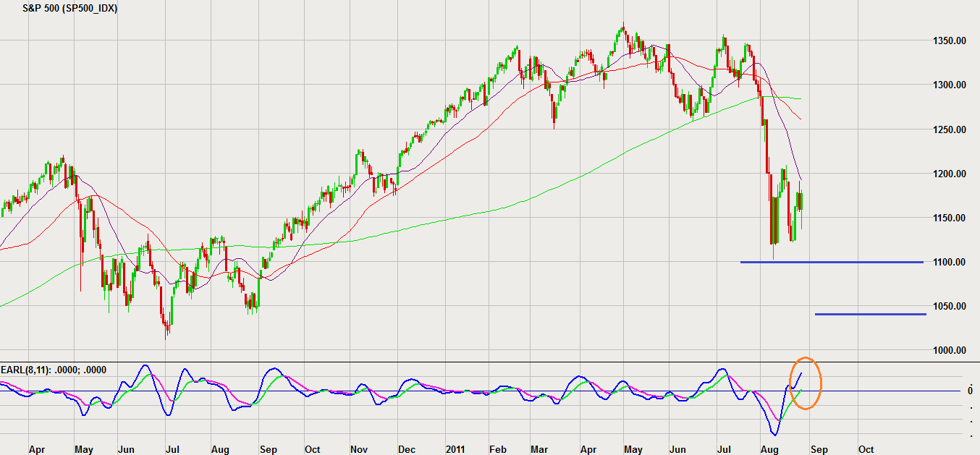Select the lower blue line near 1040

870,314
